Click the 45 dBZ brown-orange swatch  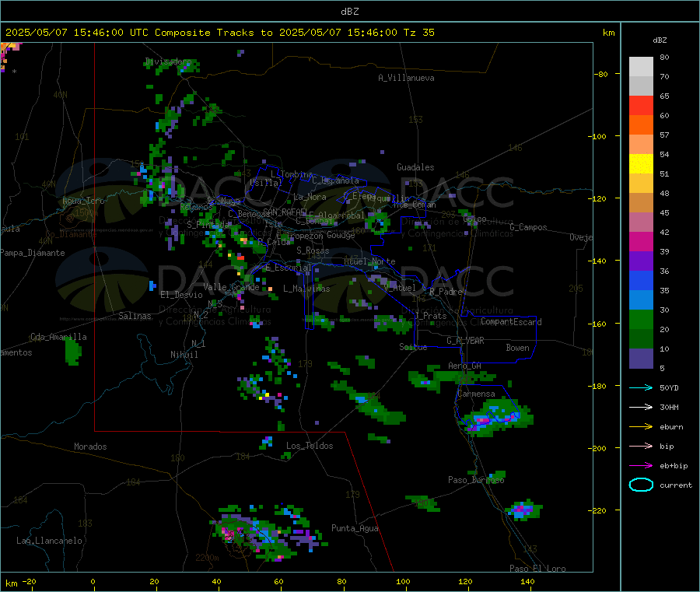pos(641,203)
